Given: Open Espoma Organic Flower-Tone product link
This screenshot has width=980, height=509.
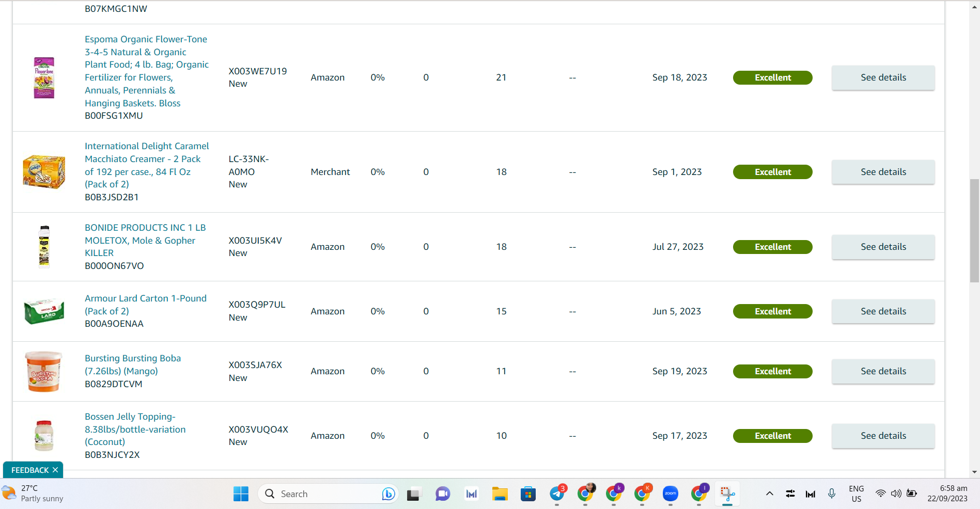Looking at the screenshot, I should 147,71.
